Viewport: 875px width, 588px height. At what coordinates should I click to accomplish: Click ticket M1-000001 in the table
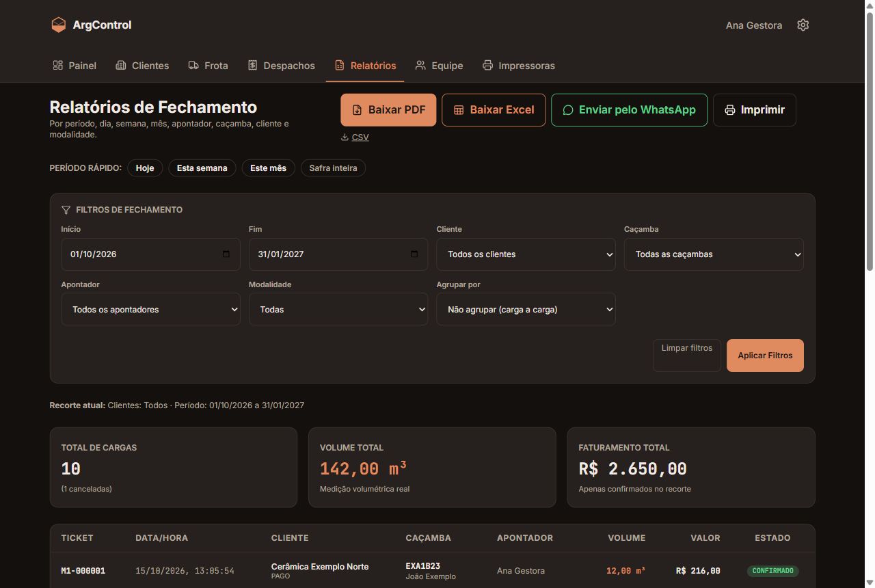point(83,571)
